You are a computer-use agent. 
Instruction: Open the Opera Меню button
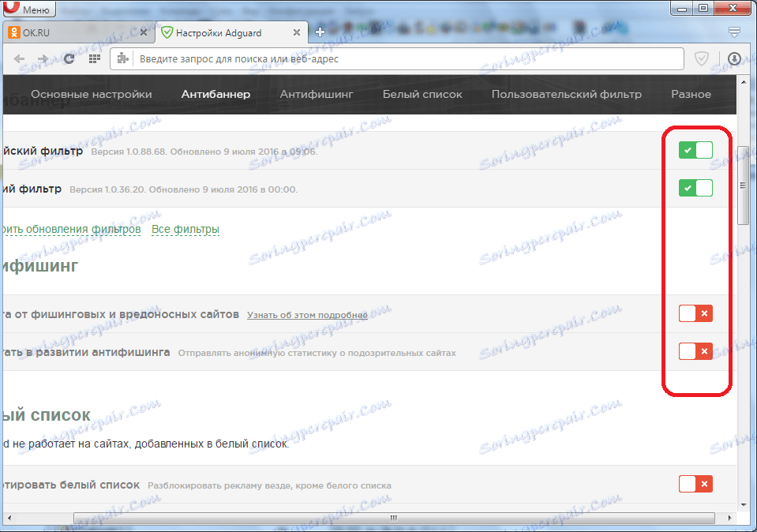29,8
